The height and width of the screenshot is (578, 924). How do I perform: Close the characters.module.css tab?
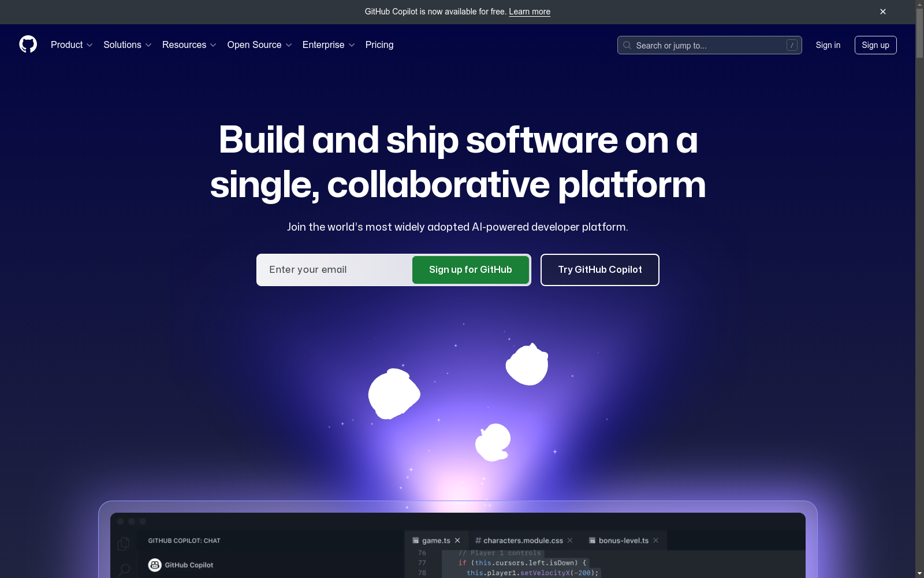[570, 540]
